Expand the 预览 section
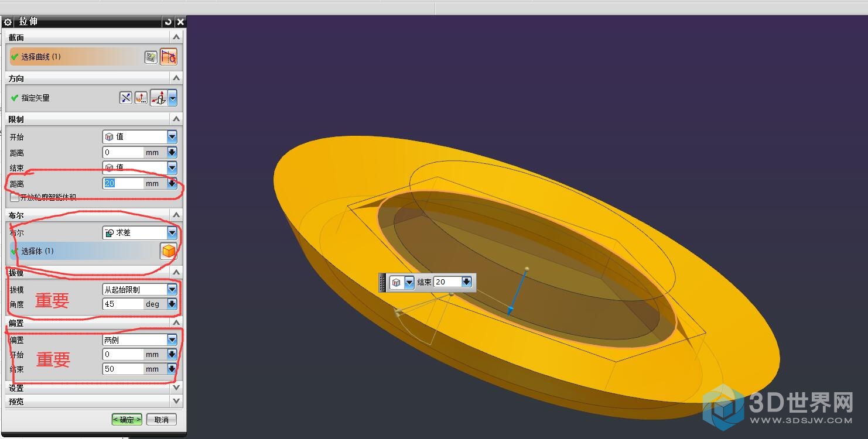 [x=176, y=401]
